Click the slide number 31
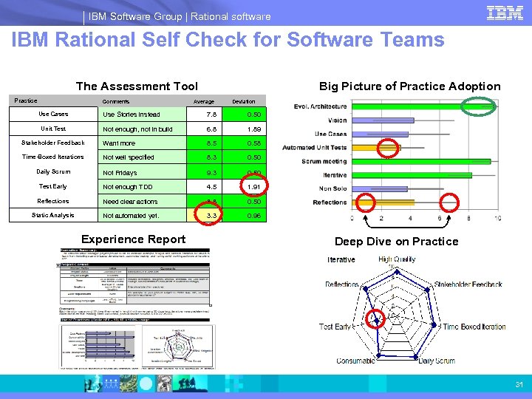 (519, 384)
